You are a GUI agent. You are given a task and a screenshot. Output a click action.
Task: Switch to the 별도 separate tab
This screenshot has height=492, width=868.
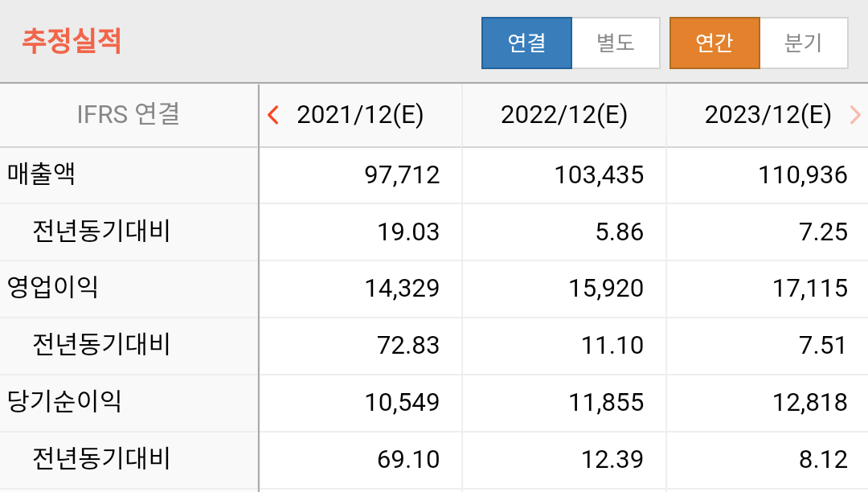point(616,43)
